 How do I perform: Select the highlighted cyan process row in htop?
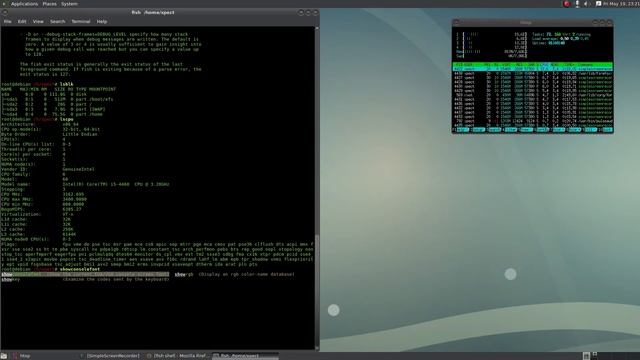(533, 69)
